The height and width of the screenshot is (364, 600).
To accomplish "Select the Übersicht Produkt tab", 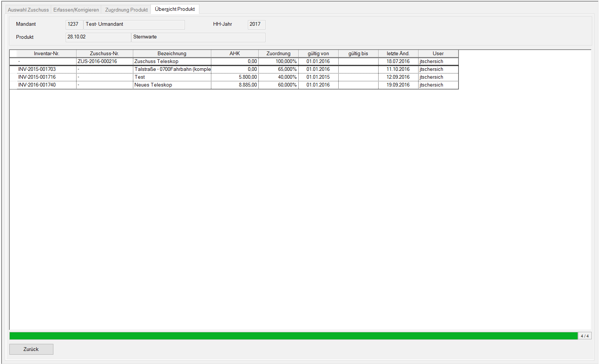I will [175, 9].
